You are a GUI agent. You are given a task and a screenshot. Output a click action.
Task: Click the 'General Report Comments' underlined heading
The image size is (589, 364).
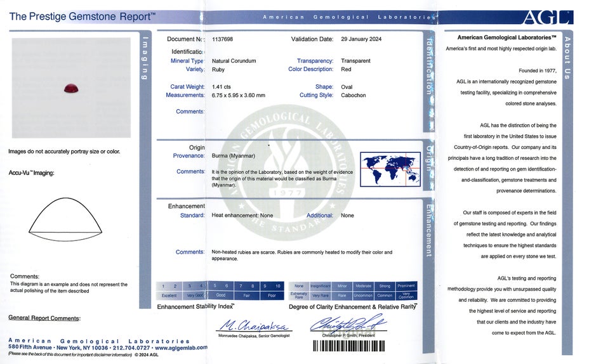point(44,318)
